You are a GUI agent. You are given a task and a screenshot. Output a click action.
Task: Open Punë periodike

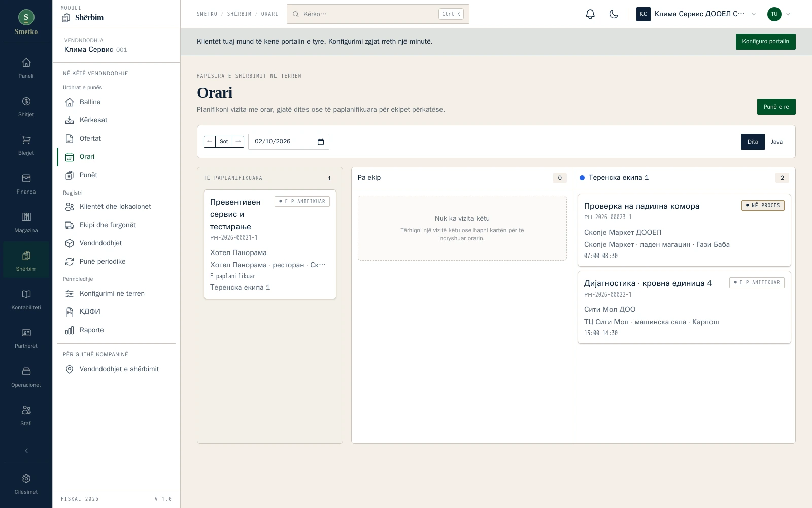tap(116, 262)
